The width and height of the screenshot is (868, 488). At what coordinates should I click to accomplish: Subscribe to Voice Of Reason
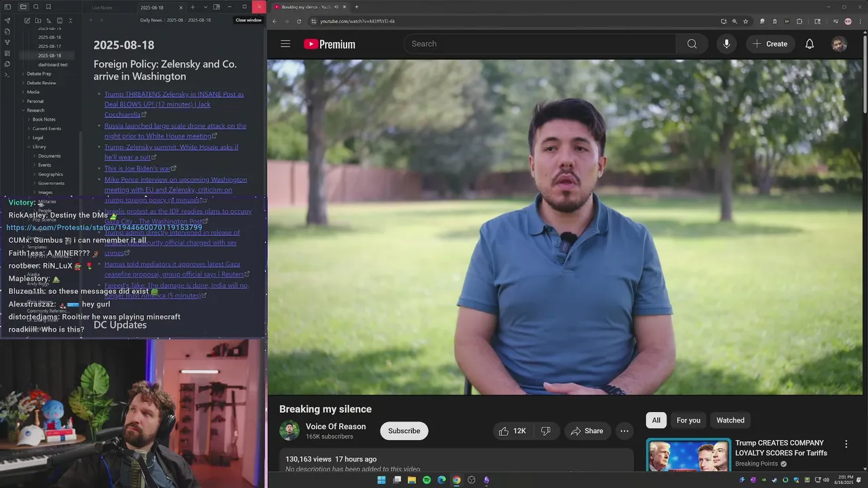(404, 431)
